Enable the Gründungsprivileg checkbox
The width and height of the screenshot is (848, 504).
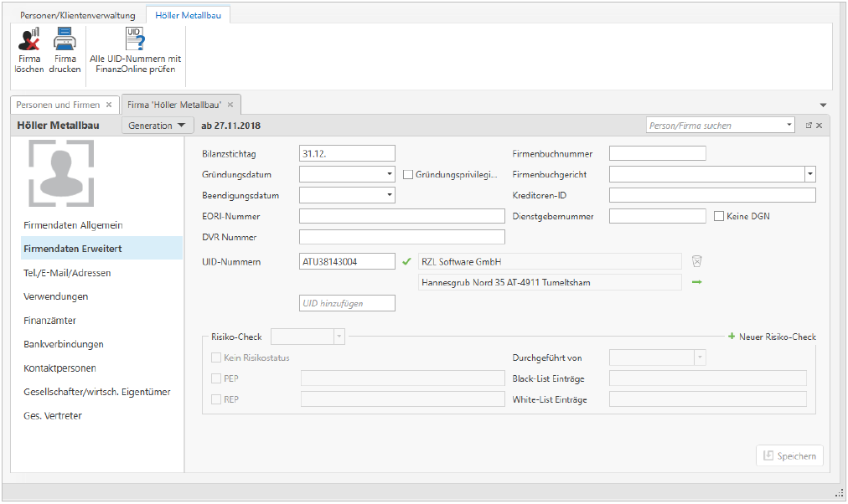(408, 175)
